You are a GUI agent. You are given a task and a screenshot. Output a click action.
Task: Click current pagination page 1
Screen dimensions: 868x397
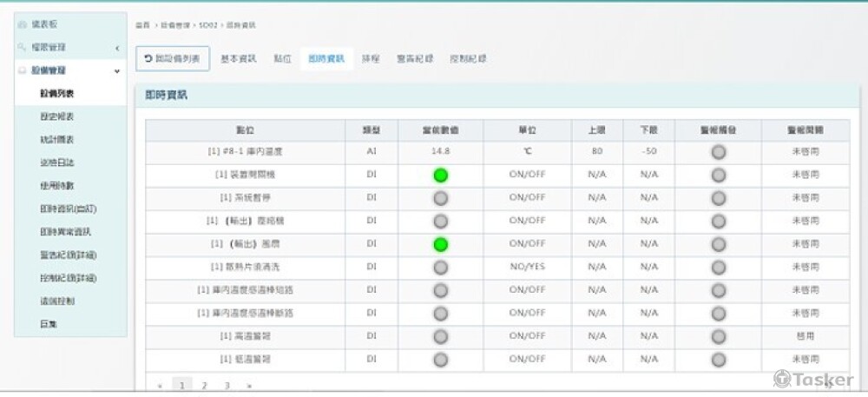182,386
